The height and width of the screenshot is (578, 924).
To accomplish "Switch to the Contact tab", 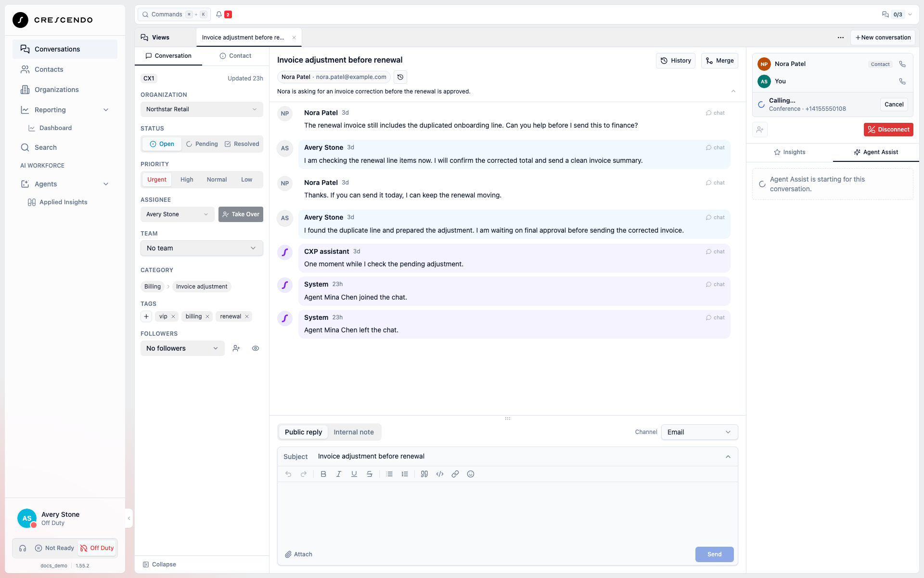I will tap(236, 56).
